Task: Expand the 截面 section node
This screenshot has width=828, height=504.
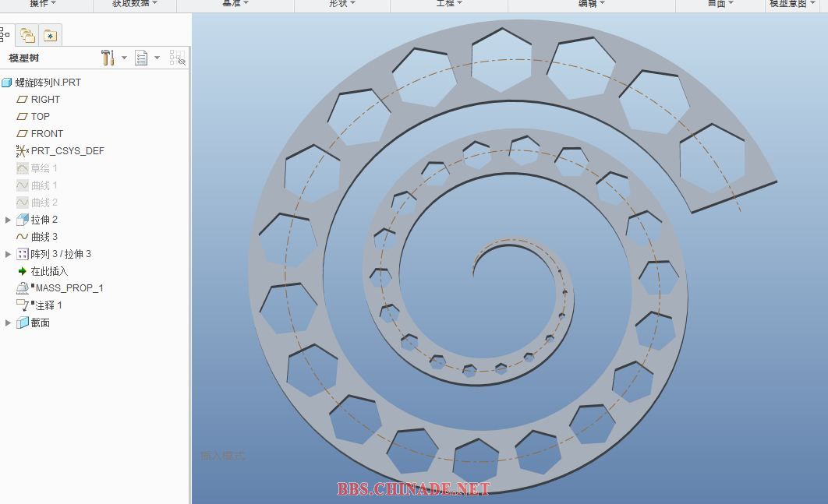Action: 8,322
